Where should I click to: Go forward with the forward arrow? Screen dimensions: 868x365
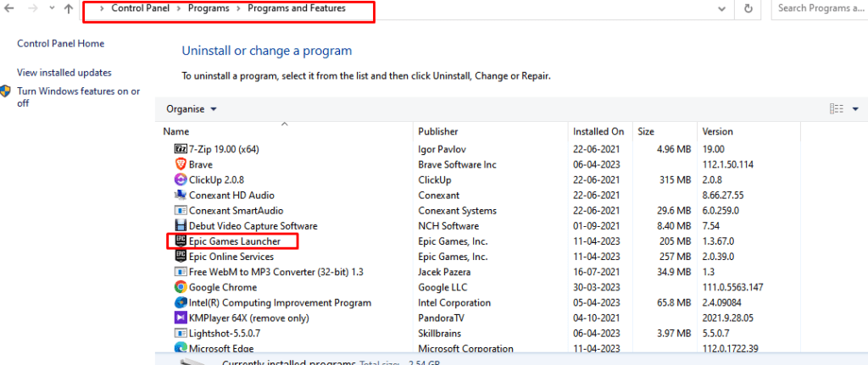coord(33,8)
